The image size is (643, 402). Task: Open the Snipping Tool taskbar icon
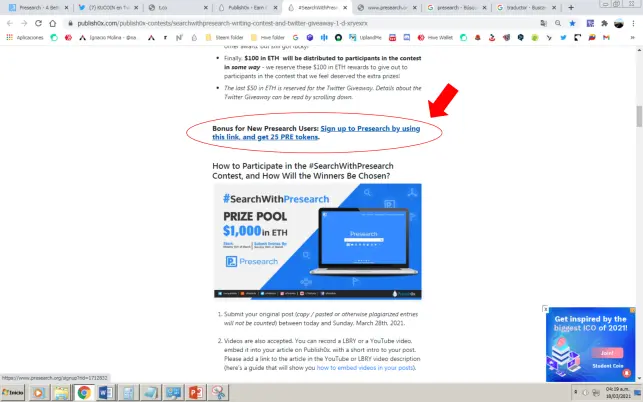218,393
